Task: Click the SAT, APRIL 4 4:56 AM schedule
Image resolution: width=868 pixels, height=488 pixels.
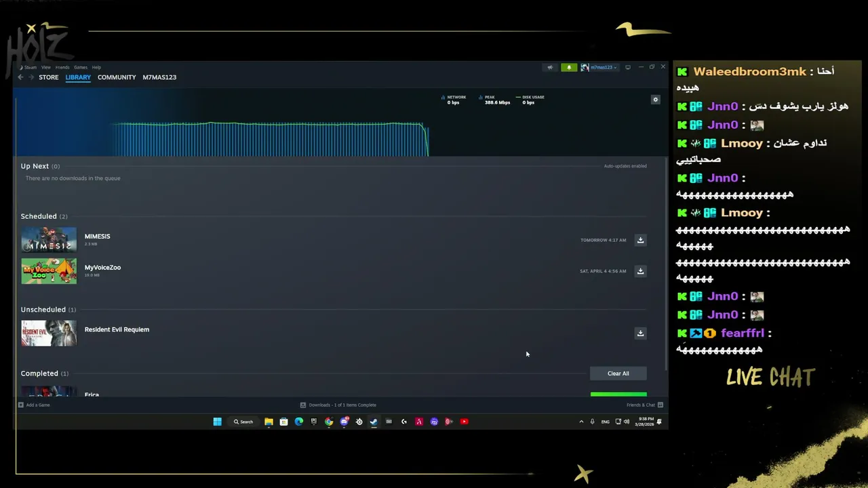Action: (x=603, y=271)
